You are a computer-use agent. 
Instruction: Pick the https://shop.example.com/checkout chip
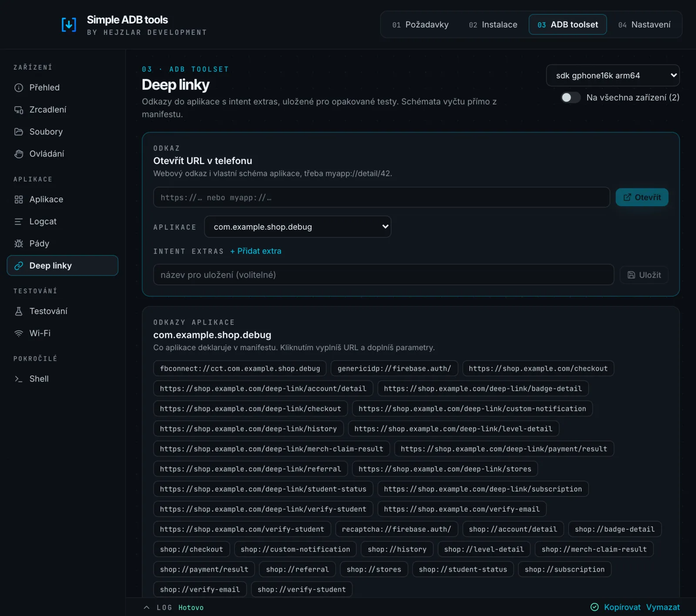[x=538, y=368]
